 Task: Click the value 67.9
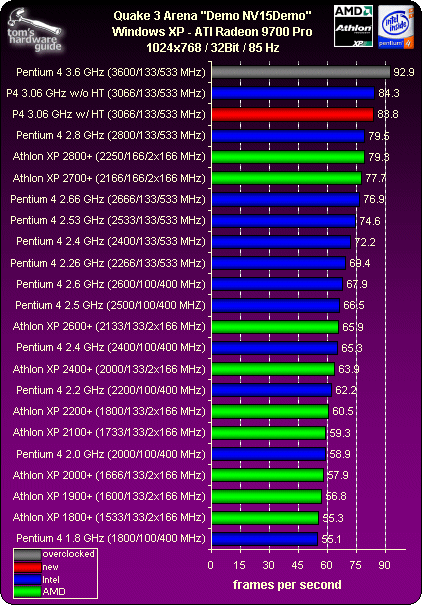click(x=357, y=284)
